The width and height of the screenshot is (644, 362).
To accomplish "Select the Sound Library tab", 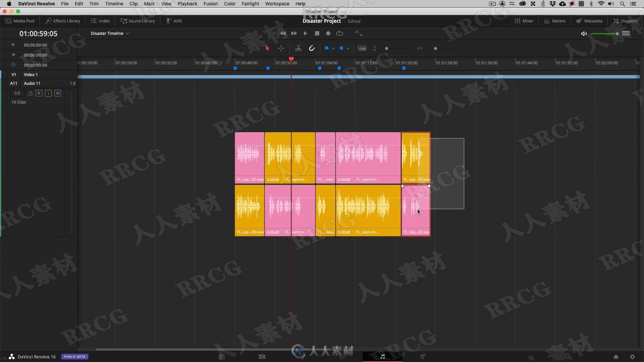I will (x=138, y=21).
